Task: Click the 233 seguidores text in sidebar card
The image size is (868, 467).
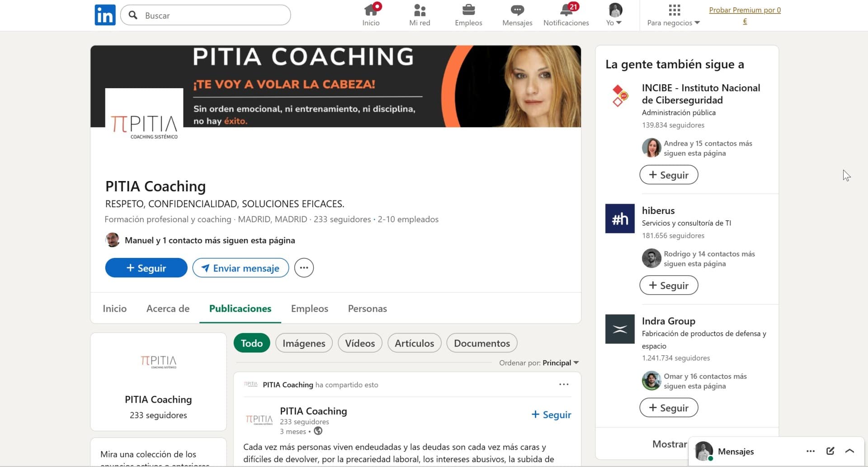Action: pos(158,415)
